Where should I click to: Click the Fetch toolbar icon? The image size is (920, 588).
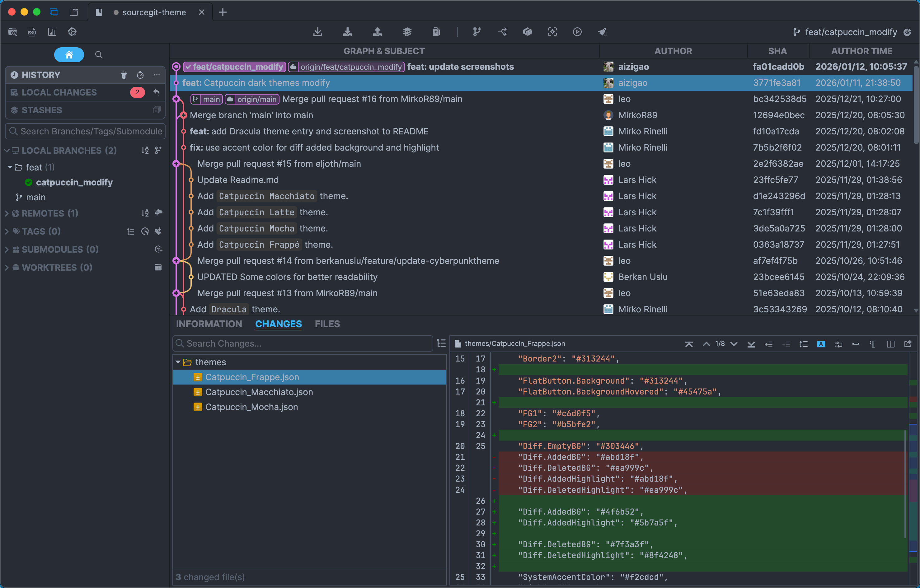coord(317,32)
